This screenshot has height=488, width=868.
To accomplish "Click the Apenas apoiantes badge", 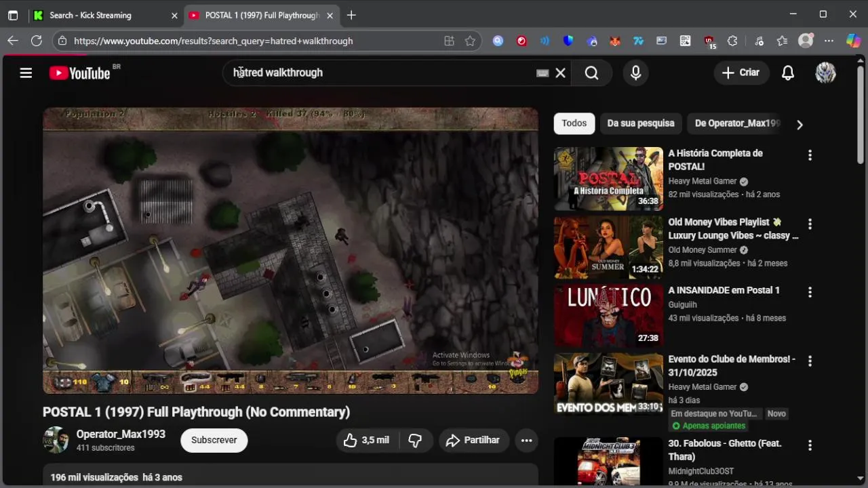I will [x=709, y=426].
